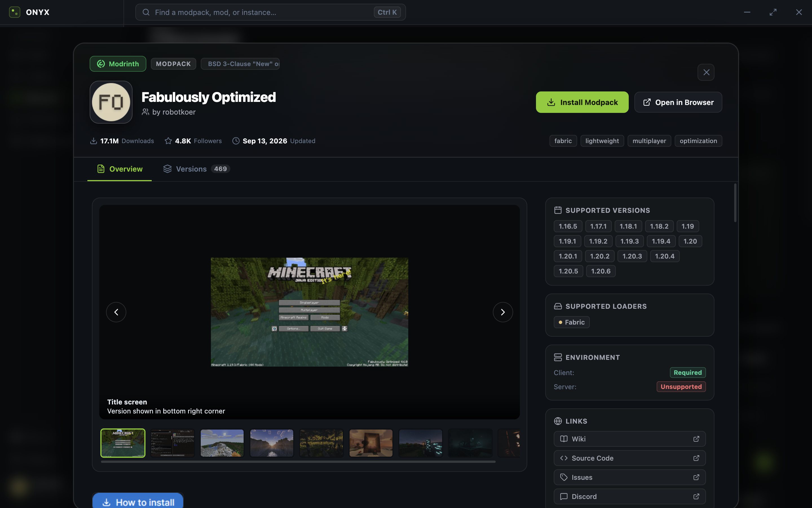Click the downloads count icon
This screenshot has width=812, height=508.
click(x=94, y=141)
